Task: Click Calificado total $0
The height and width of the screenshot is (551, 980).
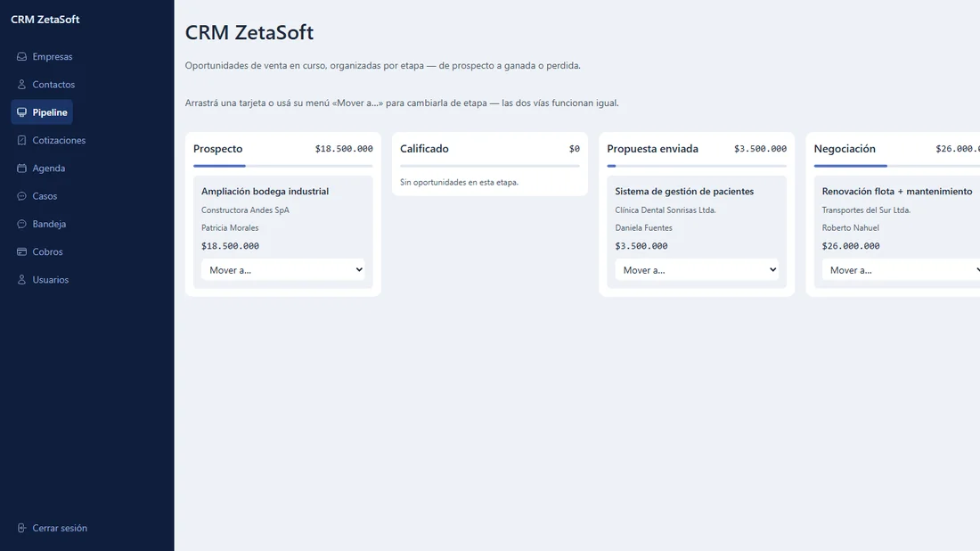Action: point(575,149)
